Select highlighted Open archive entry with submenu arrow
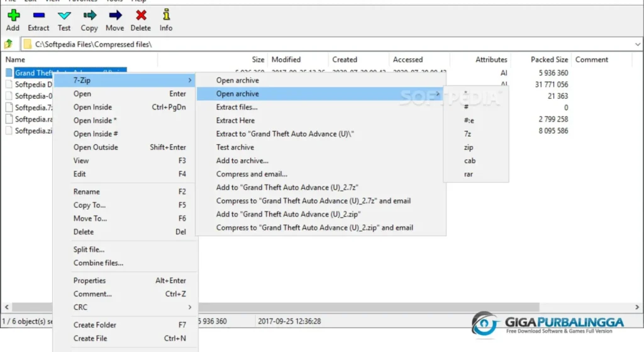Screen dimensions: 644x352 tap(320, 94)
